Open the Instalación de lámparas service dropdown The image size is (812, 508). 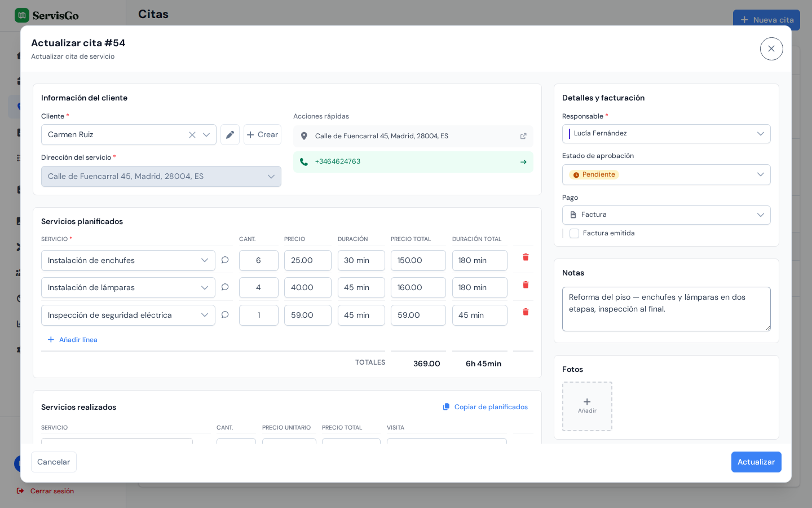[128, 288]
